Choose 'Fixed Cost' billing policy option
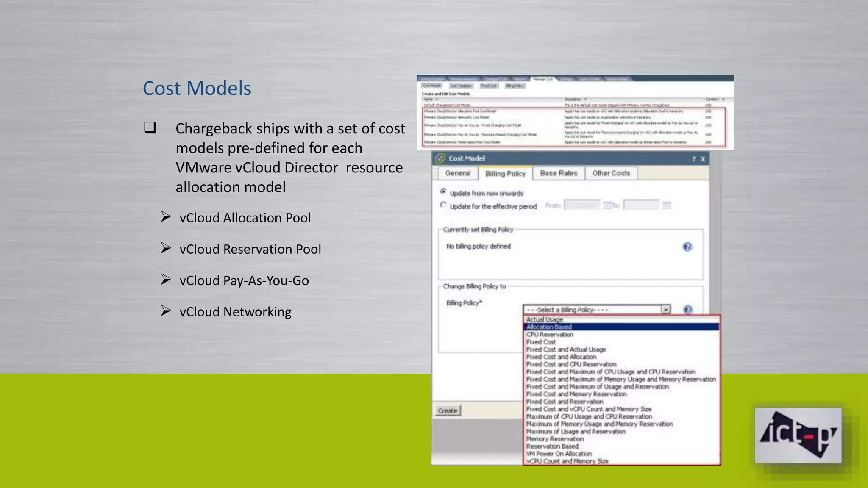868x488 pixels. [622, 342]
